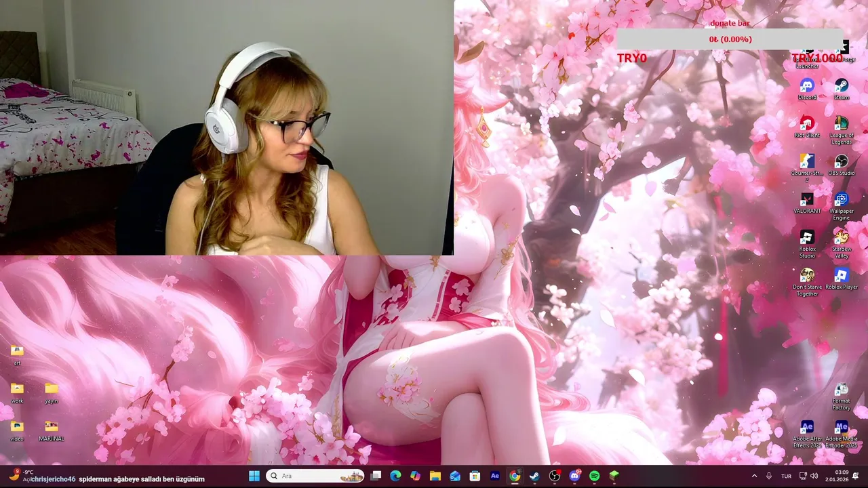Open the weather widget showing -9°C
This screenshot has height=488, width=868.
click(20, 475)
